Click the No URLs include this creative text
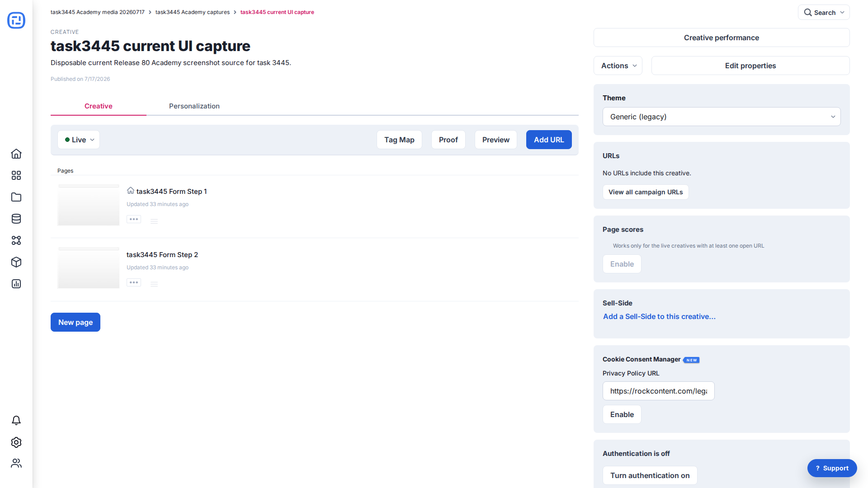The image size is (868, 488). (x=647, y=173)
